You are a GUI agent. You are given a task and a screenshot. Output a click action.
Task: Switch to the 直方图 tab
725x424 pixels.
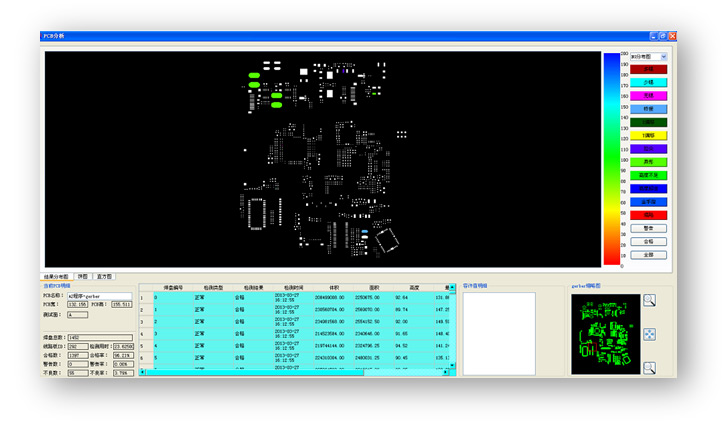pos(104,276)
